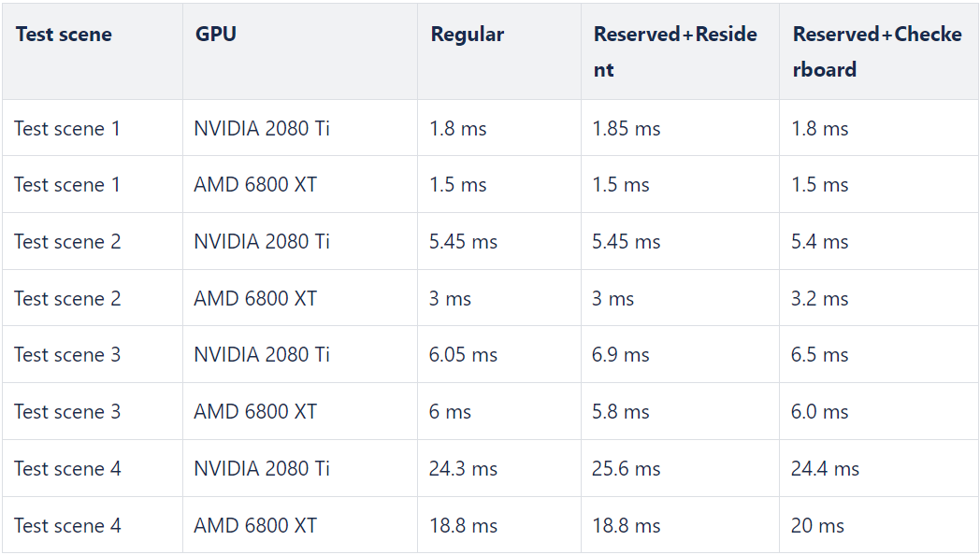The image size is (980, 555).
Task: Select the 6.9 ms cell
Action: [680, 355]
